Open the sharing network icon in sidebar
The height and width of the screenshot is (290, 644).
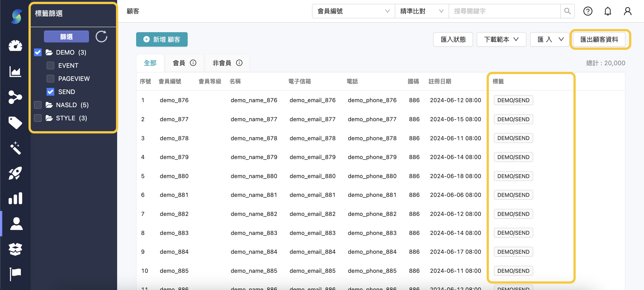pos(15,97)
